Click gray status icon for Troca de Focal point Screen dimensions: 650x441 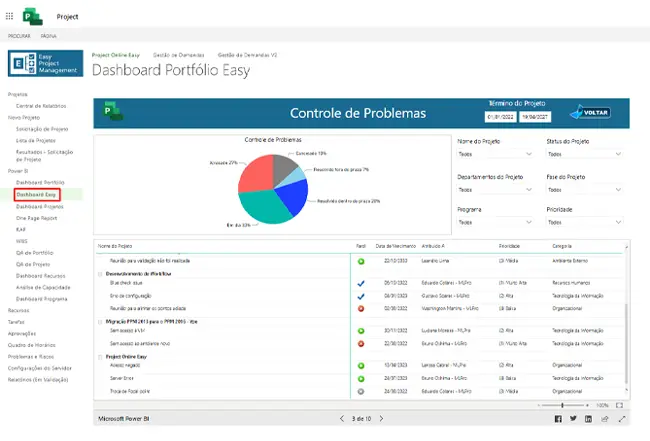(x=361, y=391)
